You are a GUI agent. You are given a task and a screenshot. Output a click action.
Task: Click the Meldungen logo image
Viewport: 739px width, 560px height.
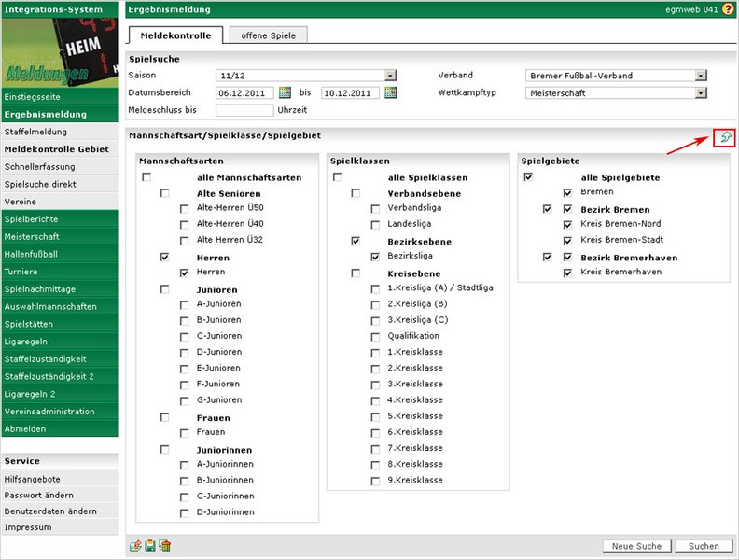coord(60,54)
